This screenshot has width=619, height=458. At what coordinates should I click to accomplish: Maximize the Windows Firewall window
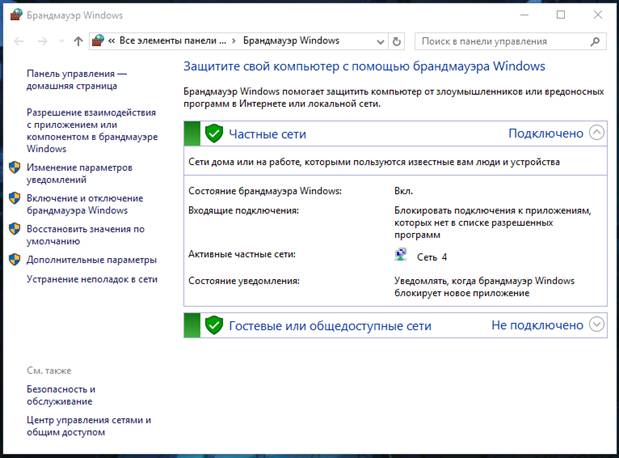tap(561, 15)
